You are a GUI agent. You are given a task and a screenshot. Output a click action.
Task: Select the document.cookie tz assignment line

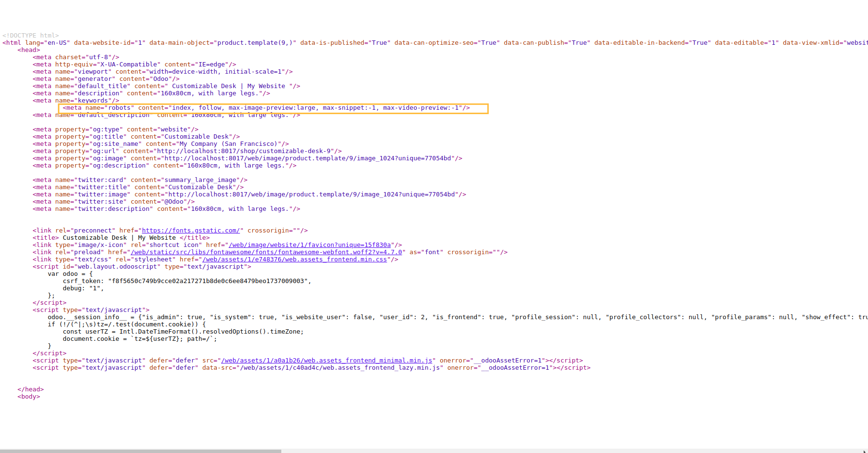pos(140,339)
